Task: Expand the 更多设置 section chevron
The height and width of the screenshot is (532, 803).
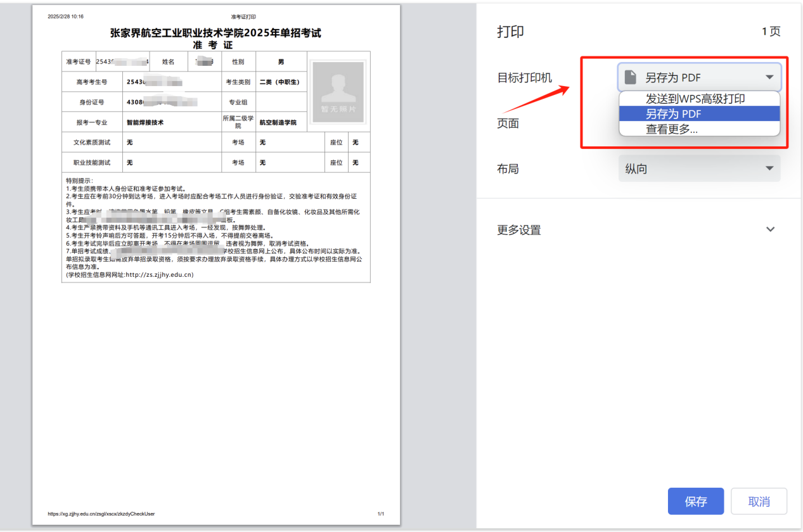Action: (770, 229)
